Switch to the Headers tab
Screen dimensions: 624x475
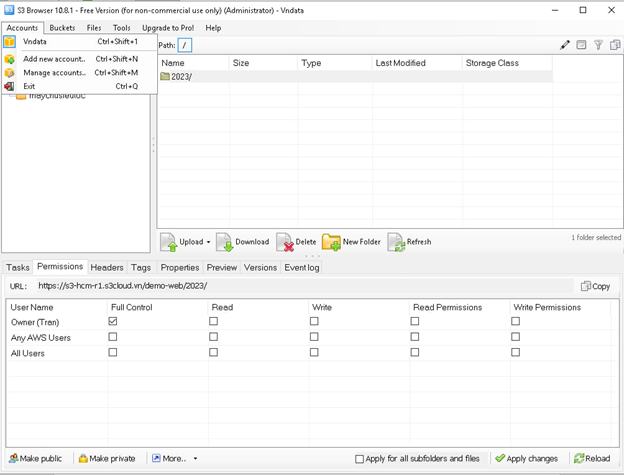pos(107,268)
